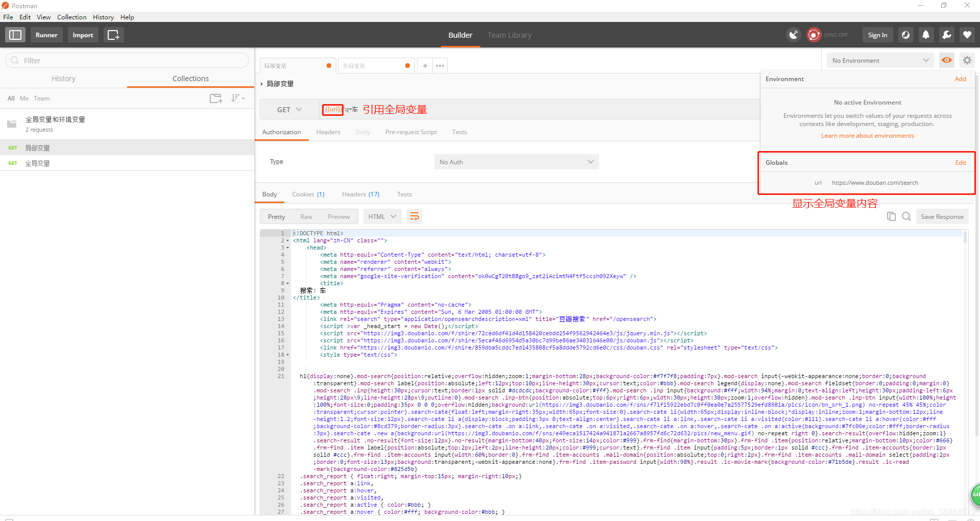Switch to the Team Library tab
Screen dimensions: 980x521
pyautogui.click(x=509, y=35)
